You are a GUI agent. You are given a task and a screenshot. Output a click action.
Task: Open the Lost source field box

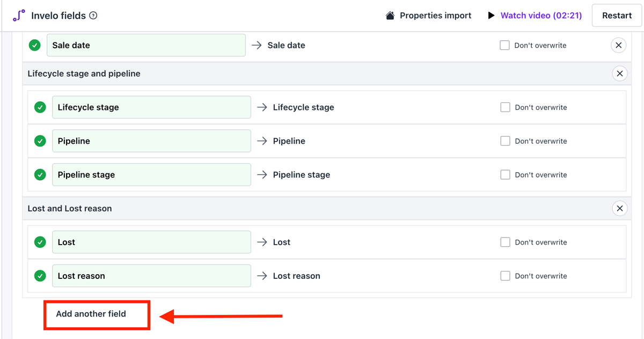[x=151, y=242]
